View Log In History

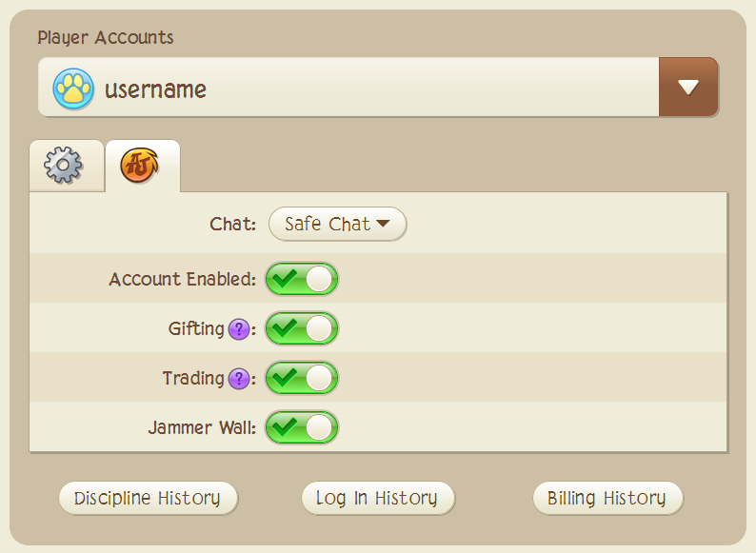point(377,498)
